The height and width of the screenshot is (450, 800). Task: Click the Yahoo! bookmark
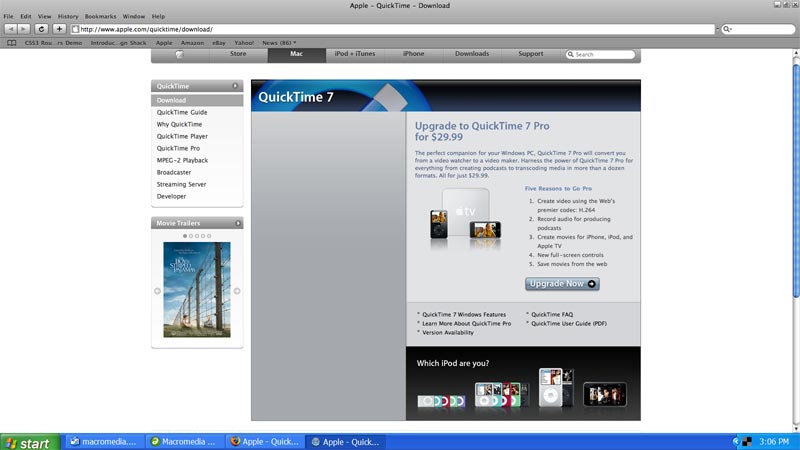(244, 43)
